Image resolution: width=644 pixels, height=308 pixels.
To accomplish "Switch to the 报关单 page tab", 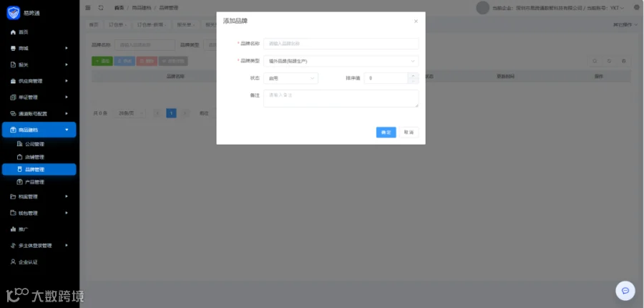I will [x=186, y=25].
